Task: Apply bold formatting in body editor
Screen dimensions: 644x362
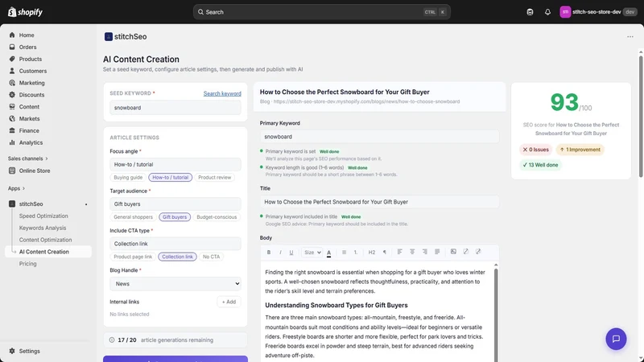Action: click(269, 252)
